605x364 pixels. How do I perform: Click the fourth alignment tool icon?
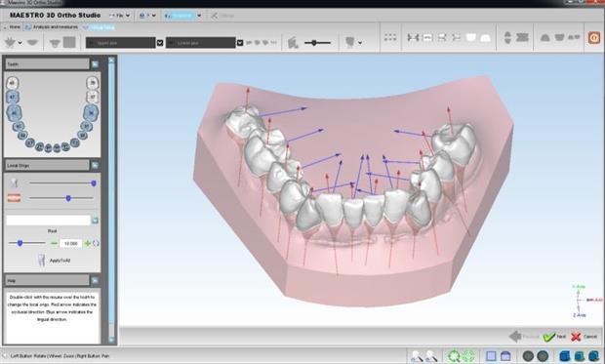pos(456,37)
